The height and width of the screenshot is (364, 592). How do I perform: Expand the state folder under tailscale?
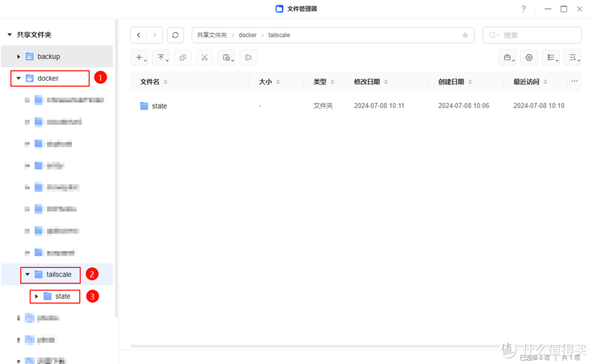(37, 296)
